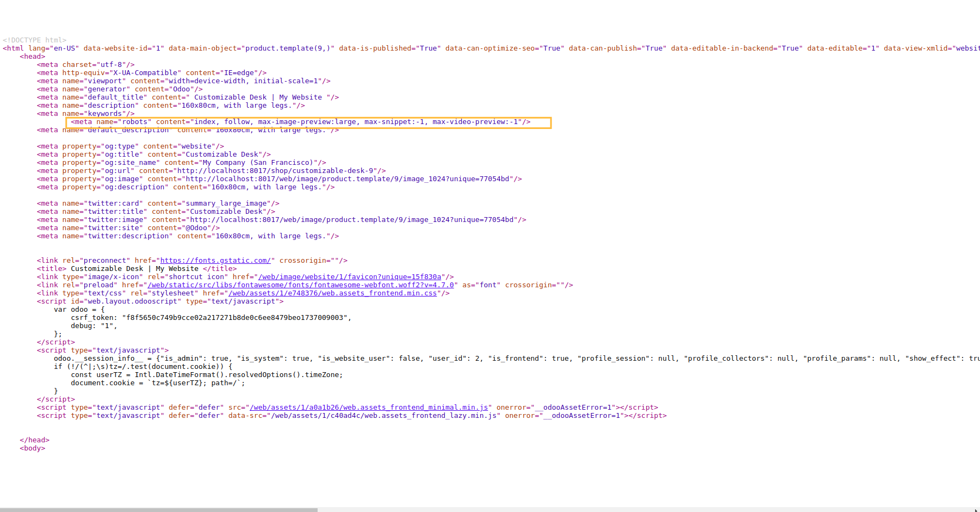Image resolution: width=980 pixels, height=512 pixels.
Task: Click the closing head tag
Action: [x=35, y=440]
